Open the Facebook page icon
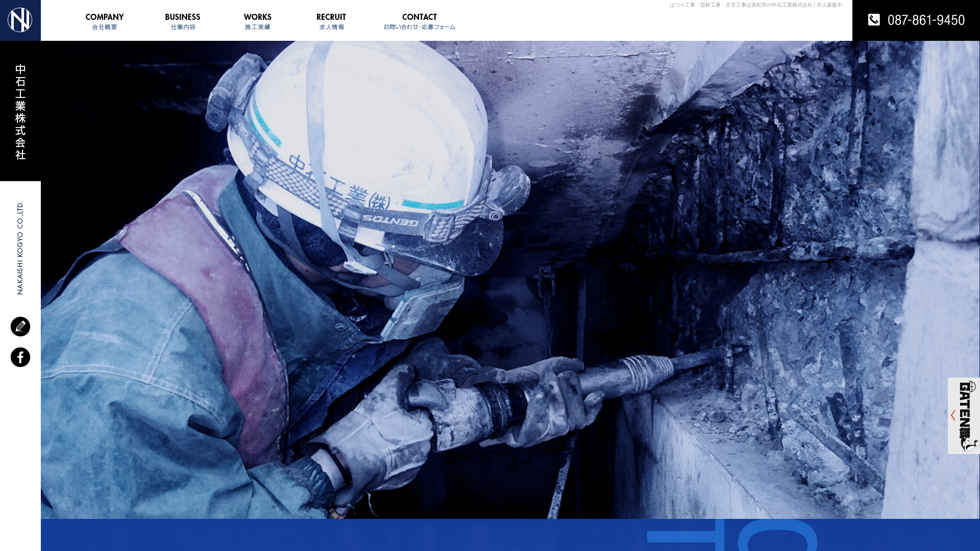 click(x=20, y=357)
